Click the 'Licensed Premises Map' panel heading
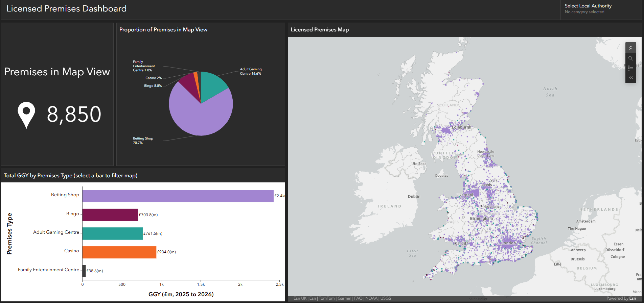644x303 pixels. 320,30
